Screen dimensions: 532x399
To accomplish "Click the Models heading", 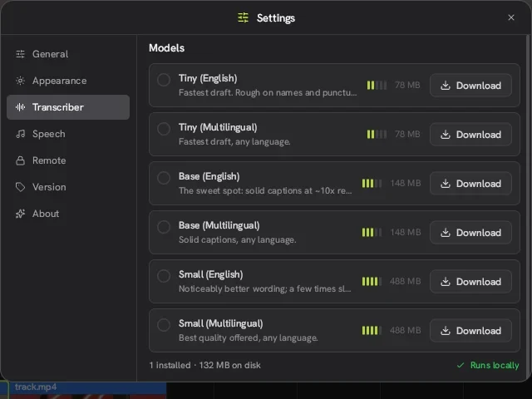I will pyautogui.click(x=166, y=48).
